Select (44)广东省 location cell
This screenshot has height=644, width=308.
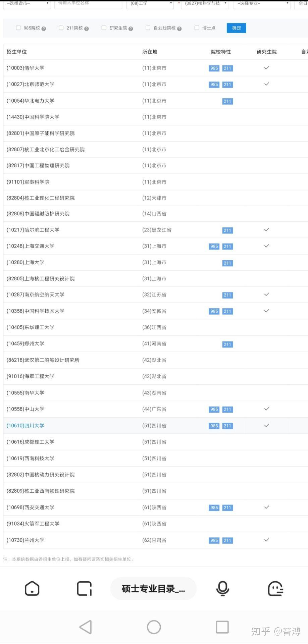[x=154, y=409]
